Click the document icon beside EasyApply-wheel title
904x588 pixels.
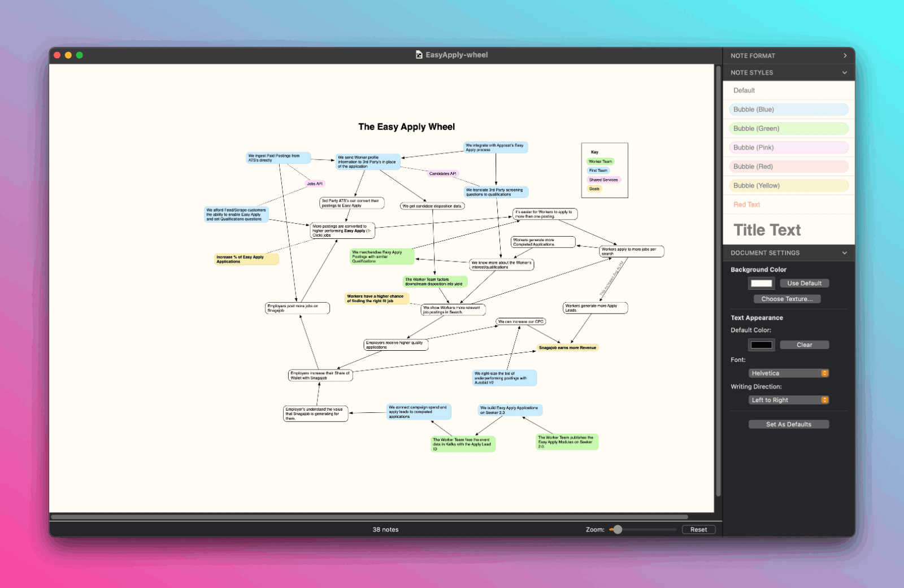click(x=419, y=55)
